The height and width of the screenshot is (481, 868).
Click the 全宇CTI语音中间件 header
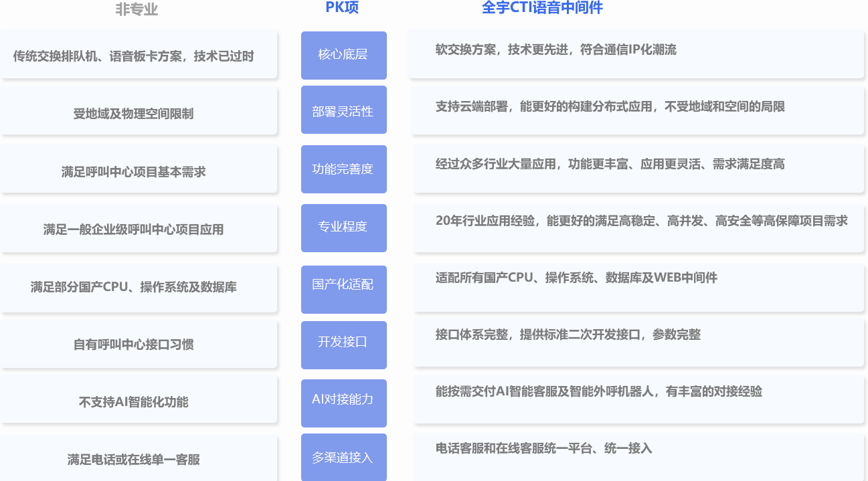(542, 8)
